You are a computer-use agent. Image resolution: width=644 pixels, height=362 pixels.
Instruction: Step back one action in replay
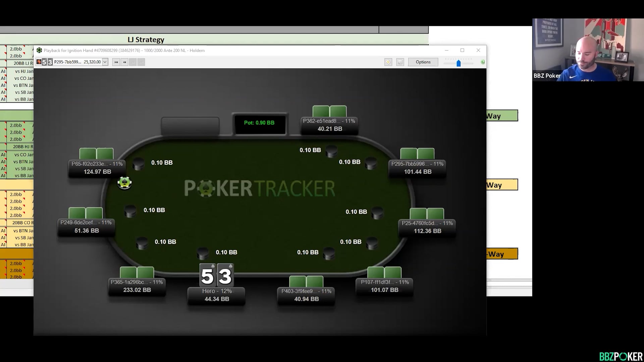pyautogui.click(x=124, y=62)
